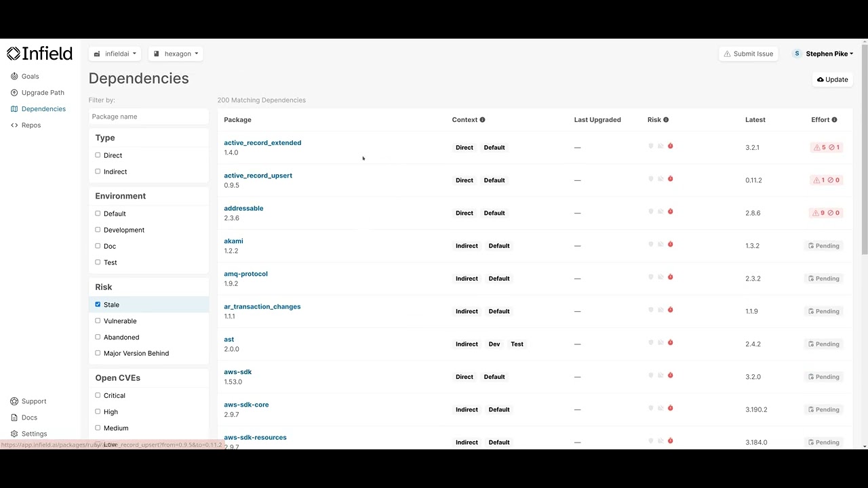This screenshot has width=868, height=488.
Task: Click the info icon beside Context header
Action: [482, 120]
